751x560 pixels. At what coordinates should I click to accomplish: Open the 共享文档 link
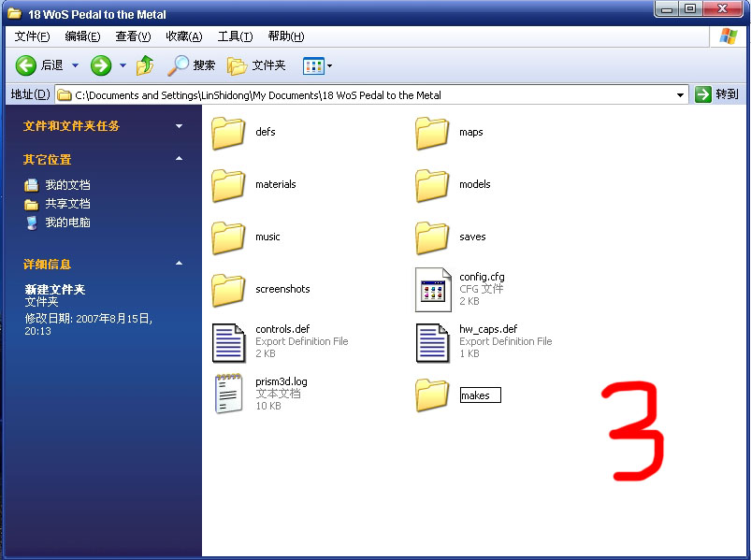[x=67, y=204]
